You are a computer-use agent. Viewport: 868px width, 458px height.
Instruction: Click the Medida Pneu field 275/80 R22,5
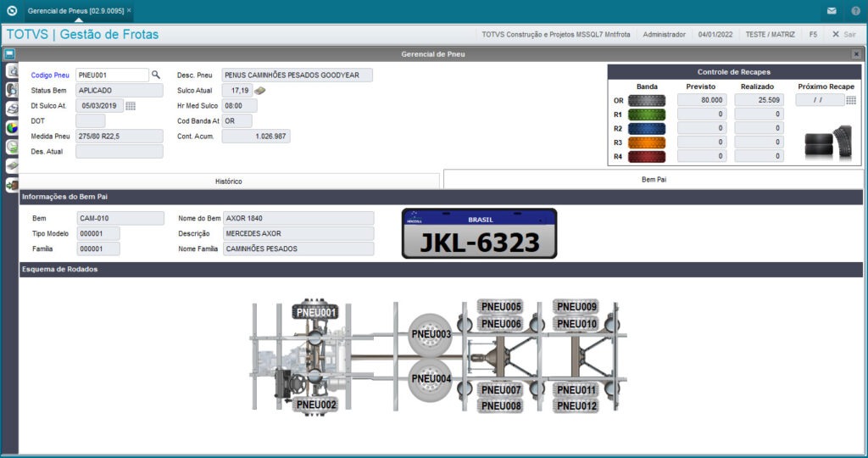tap(119, 137)
